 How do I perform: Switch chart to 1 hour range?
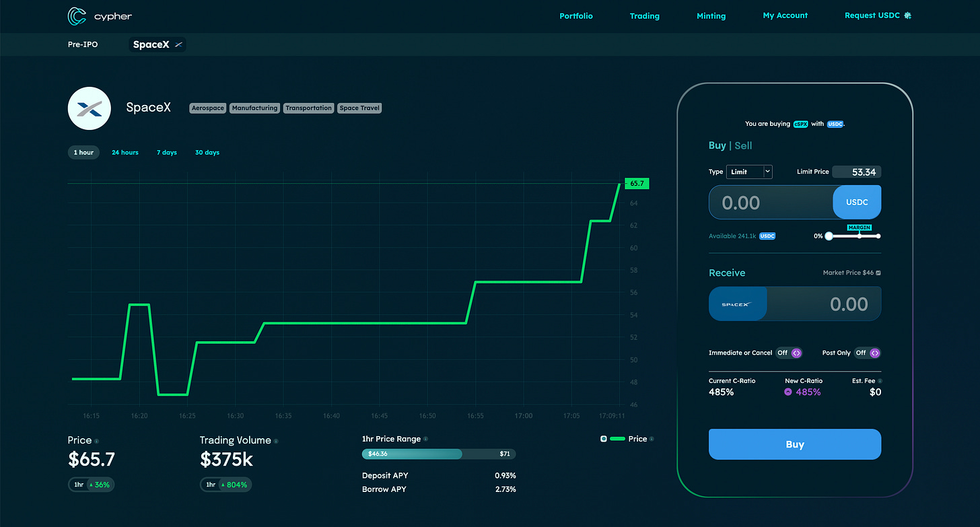83,153
